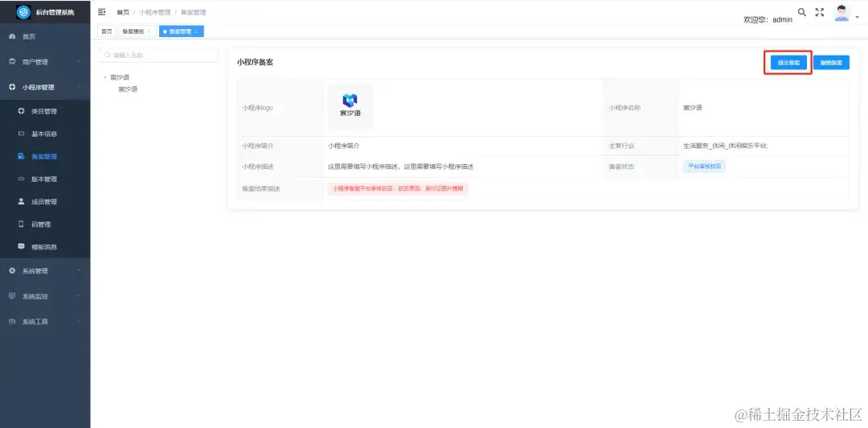This screenshot has width=868, height=428.
Task: Click the 备案管理 breadcrumb
Action: (x=194, y=12)
